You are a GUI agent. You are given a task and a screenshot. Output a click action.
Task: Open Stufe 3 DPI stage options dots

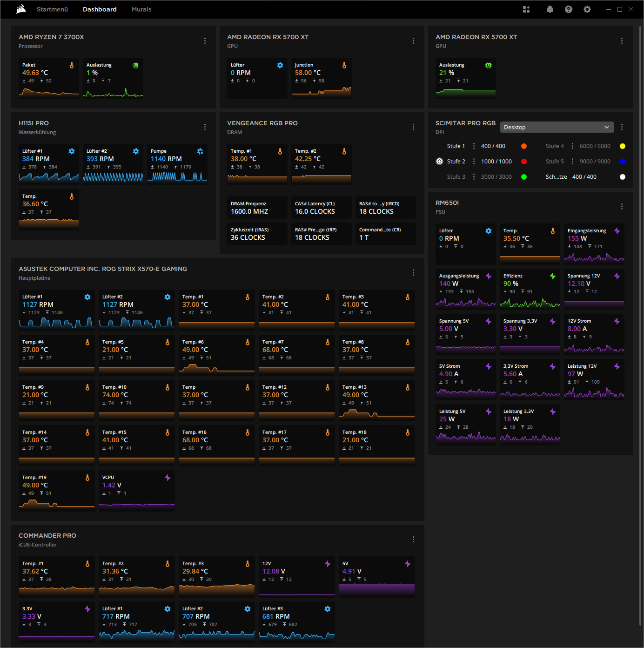474,177
